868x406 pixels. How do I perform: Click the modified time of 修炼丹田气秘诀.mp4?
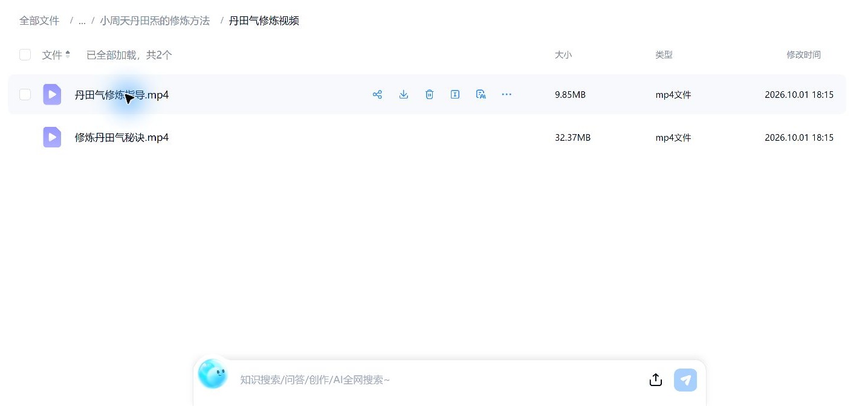tap(799, 138)
